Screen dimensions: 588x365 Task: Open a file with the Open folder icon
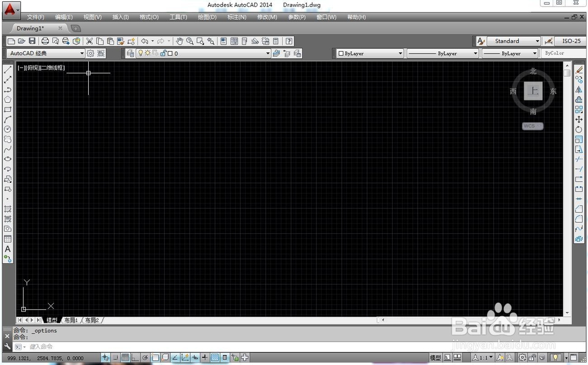pyautogui.click(x=22, y=41)
